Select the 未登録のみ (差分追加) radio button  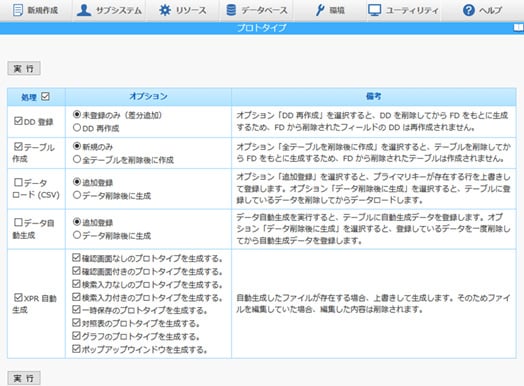point(77,114)
